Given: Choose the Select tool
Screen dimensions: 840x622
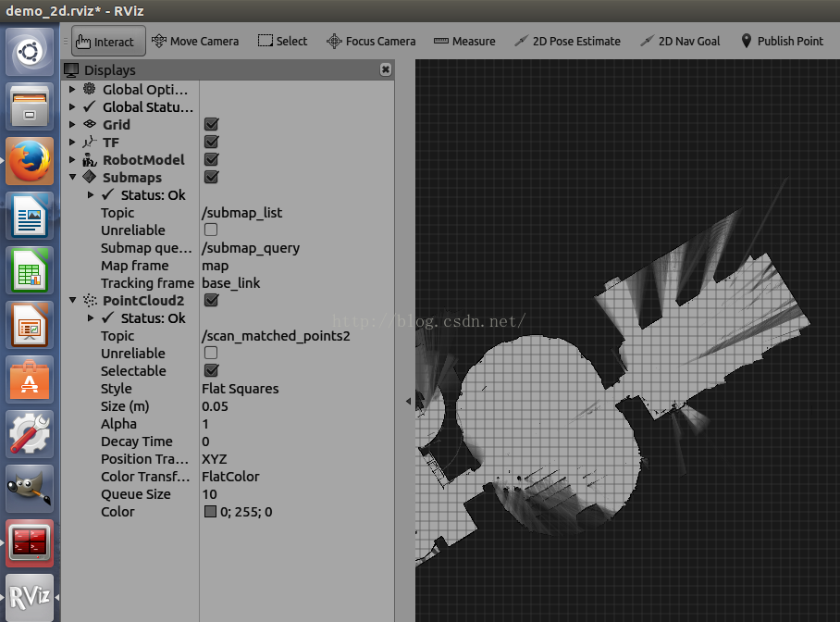Looking at the screenshot, I should click(282, 42).
